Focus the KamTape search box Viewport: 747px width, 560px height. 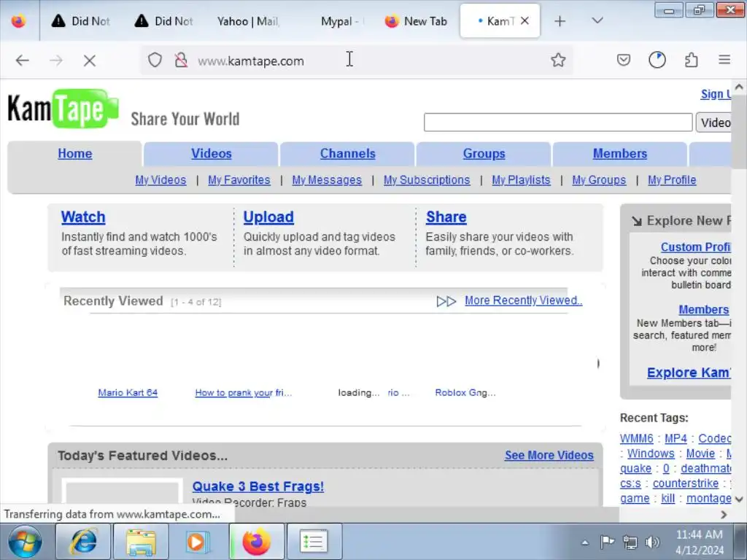[x=558, y=122]
